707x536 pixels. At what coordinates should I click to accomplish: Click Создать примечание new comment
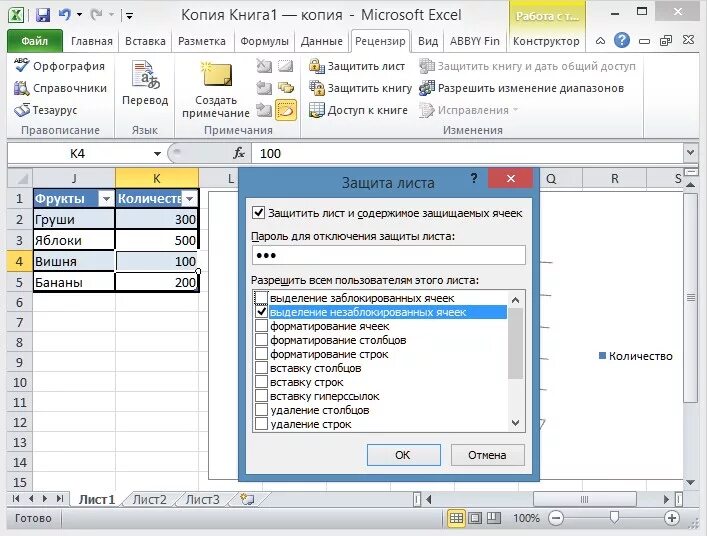pos(216,90)
